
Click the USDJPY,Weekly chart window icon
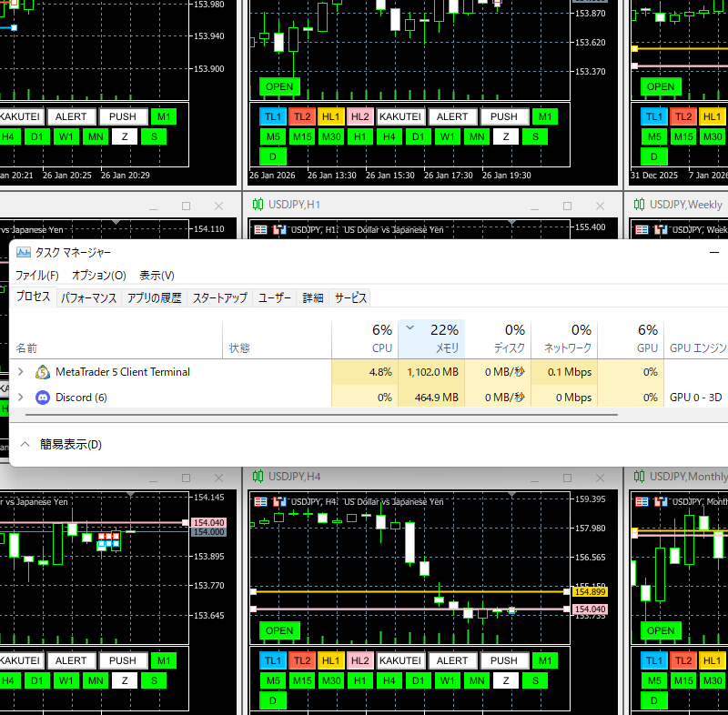639,205
